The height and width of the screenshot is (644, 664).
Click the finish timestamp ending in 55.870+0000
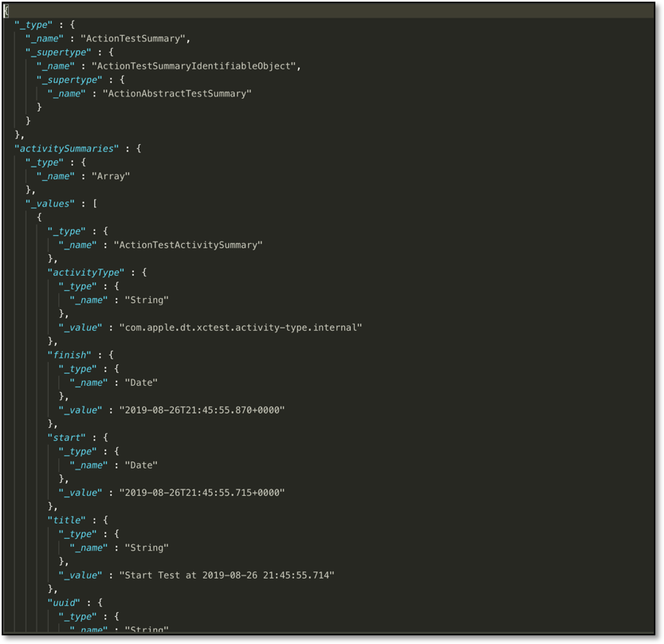click(x=202, y=410)
